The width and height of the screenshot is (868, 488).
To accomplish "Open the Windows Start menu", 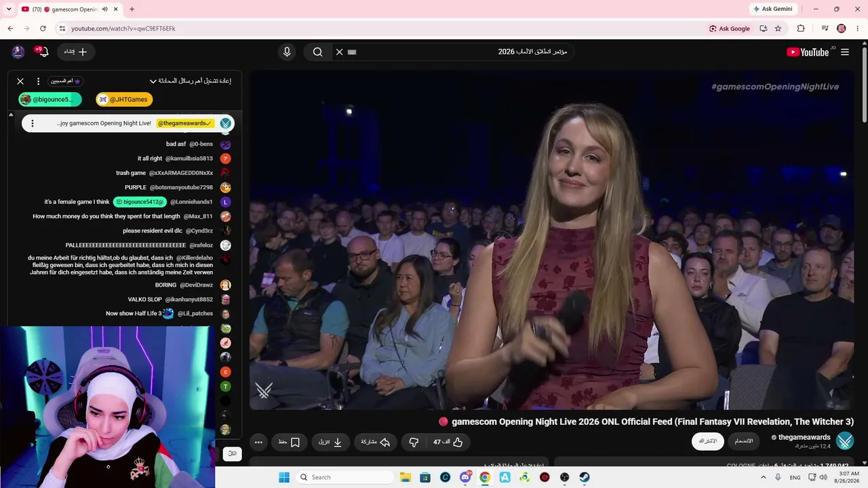I will point(284,477).
